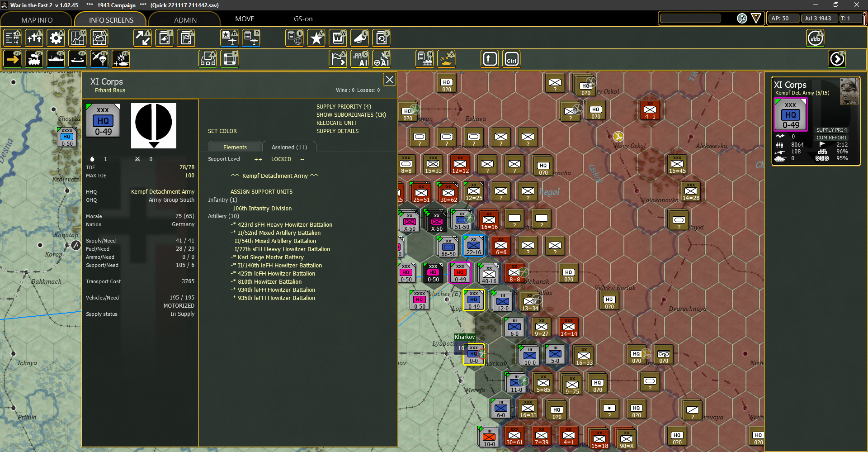This screenshot has width=868, height=452.
Task: Switch to the INFO SCREENS tab
Action: pyautogui.click(x=111, y=20)
